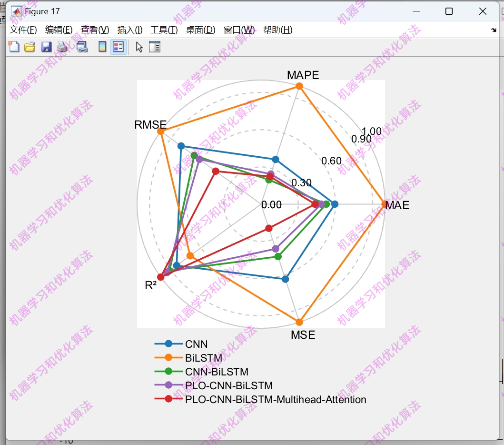The image size is (504, 445).
Task: Select the blue CNN point on MAPE axis
Action: coord(276,159)
